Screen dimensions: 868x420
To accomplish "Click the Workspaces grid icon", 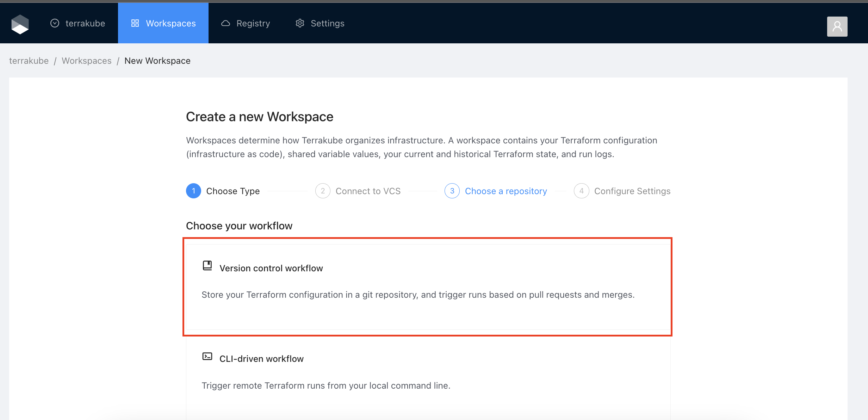I will 135,23.
